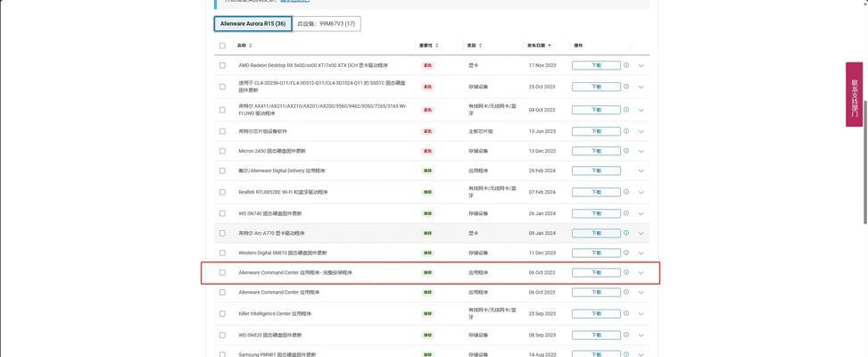The height and width of the screenshot is (357, 868).
Task: Expand the Killer Intelligence Center row chevron
Action: [x=641, y=314]
